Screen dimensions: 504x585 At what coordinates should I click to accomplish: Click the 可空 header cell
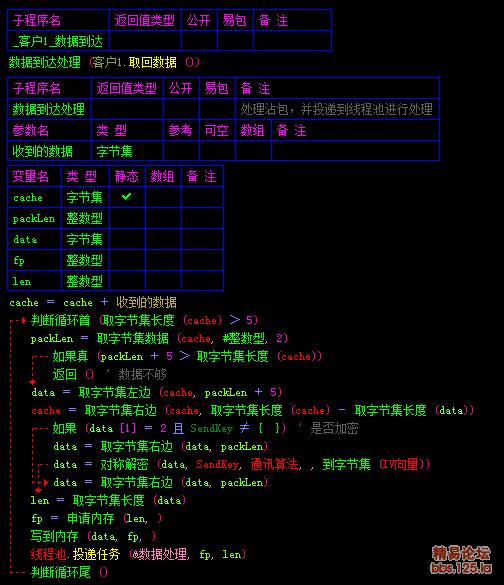(x=216, y=131)
